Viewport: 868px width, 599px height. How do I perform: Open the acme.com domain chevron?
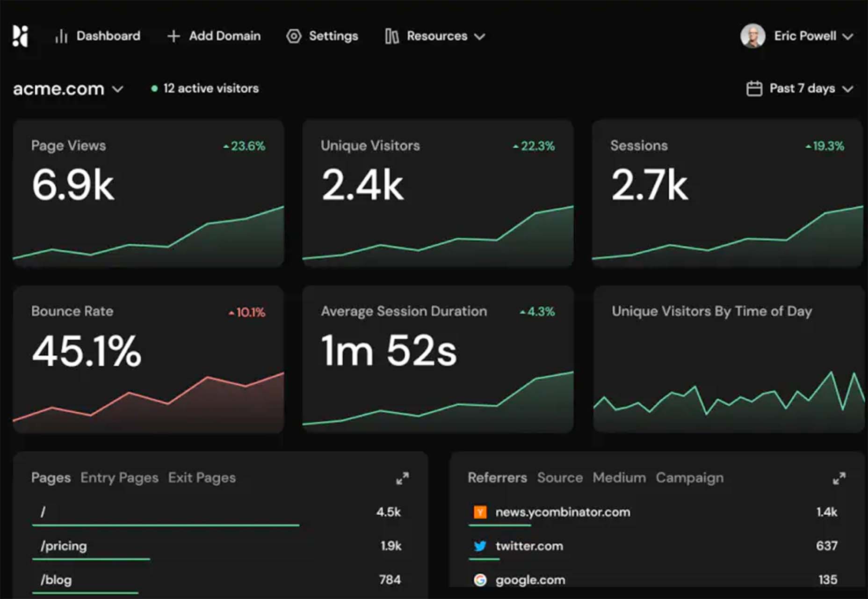click(118, 89)
